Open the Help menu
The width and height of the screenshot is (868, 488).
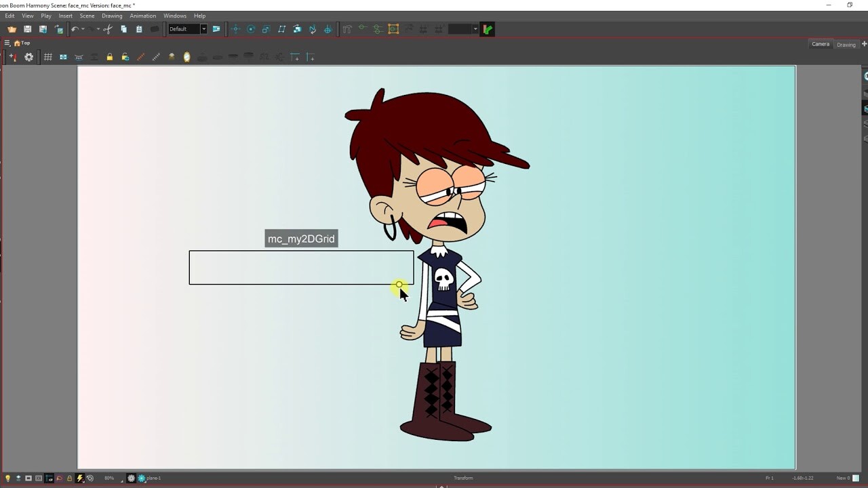(199, 16)
